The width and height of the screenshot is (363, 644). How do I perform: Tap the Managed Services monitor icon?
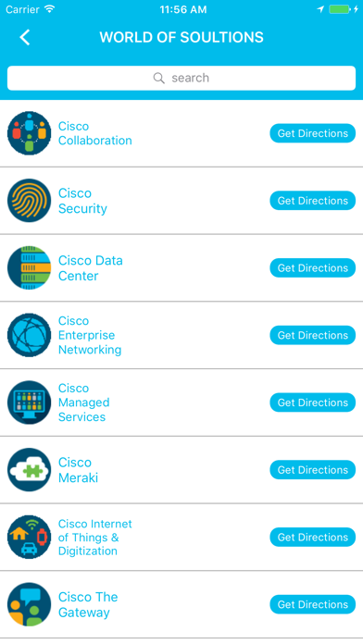click(30, 402)
